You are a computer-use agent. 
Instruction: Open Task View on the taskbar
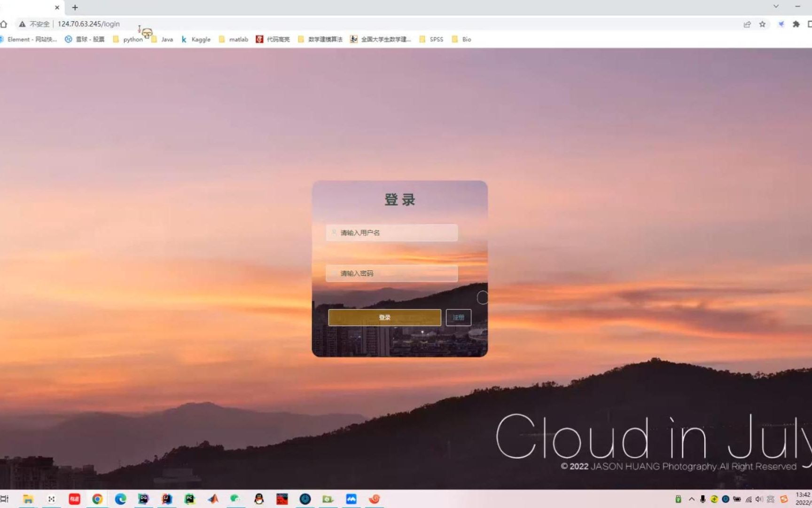coord(4,499)
